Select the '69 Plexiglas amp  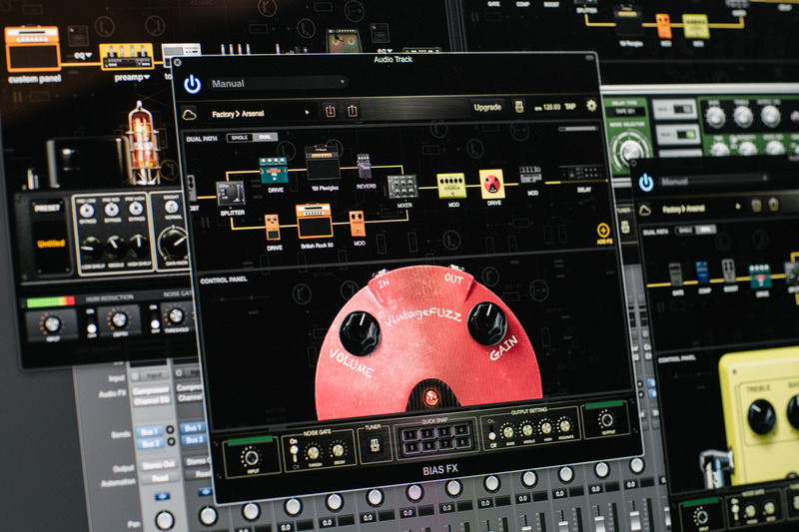click(322, 164)
